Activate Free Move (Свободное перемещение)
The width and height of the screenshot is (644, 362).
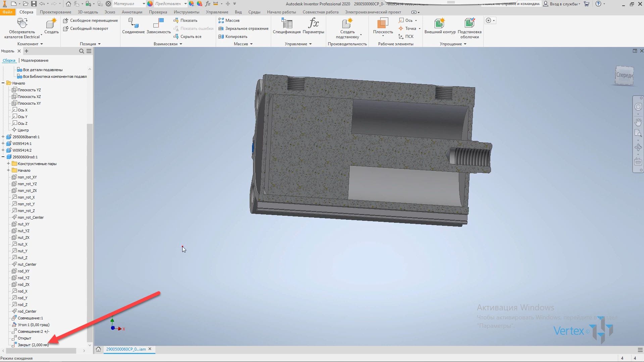(x=91, y=20)
